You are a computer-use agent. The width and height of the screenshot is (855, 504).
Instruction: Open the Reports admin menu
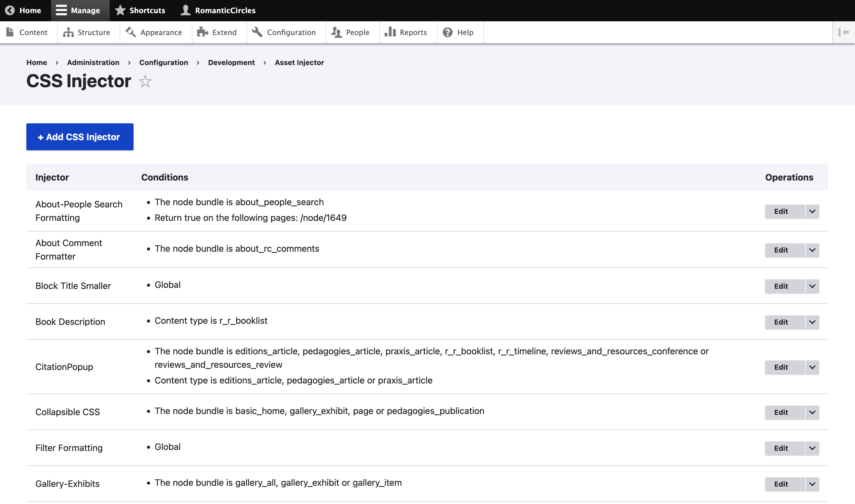click(x=408, y=32)
